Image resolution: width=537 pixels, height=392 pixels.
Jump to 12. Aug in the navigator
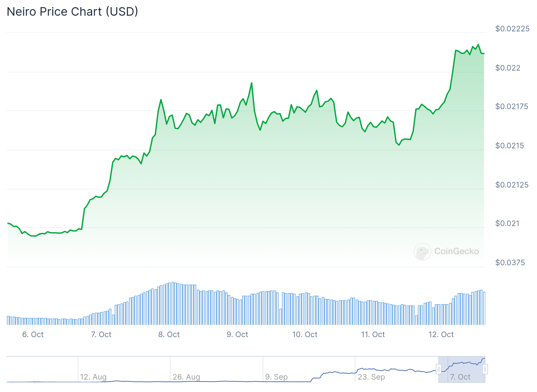[x=93, y=377]
